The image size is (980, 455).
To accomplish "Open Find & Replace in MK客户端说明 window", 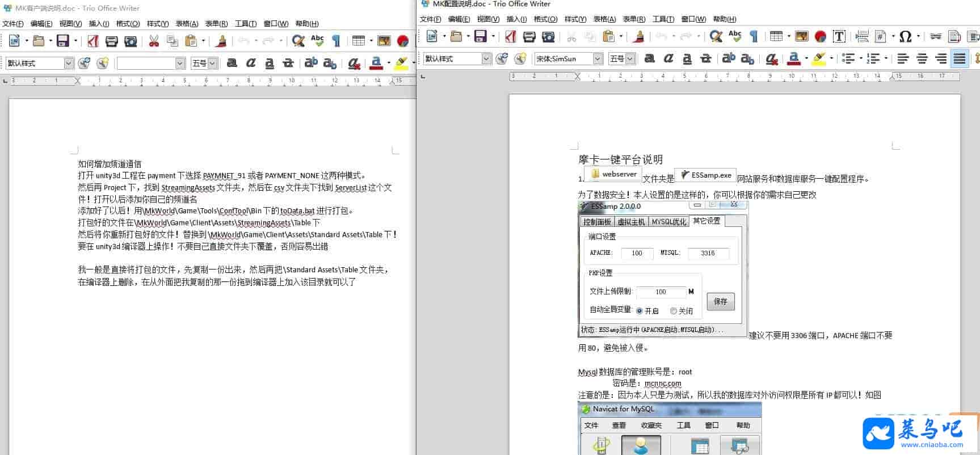I will (298, 41).
